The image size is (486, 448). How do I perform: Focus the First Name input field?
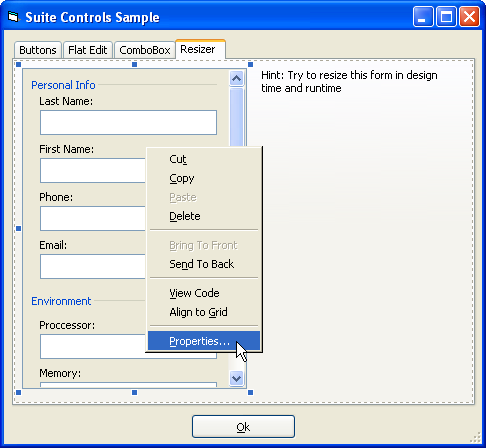(93, 171)
